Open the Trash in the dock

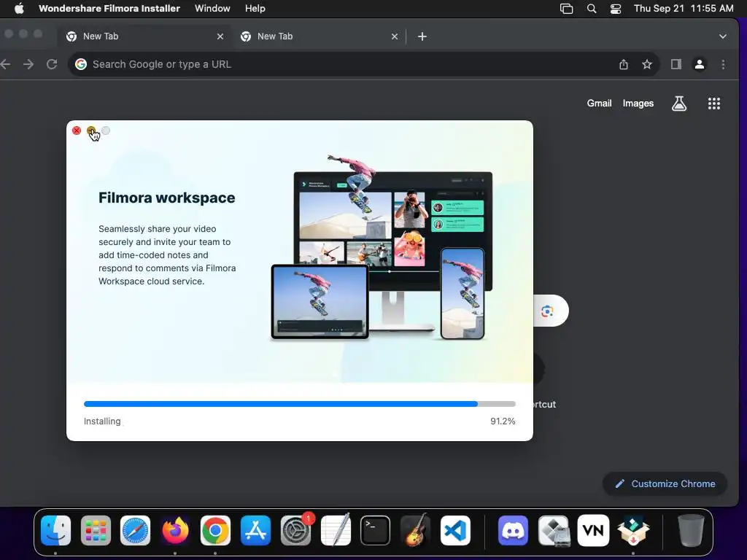tap(691, 531)
